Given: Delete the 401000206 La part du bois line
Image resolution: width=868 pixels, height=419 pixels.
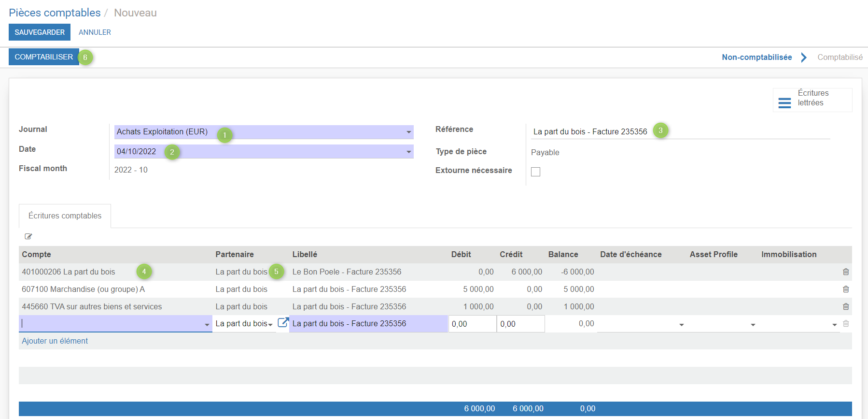Looking at the screenshot, I should pos(846,272).
